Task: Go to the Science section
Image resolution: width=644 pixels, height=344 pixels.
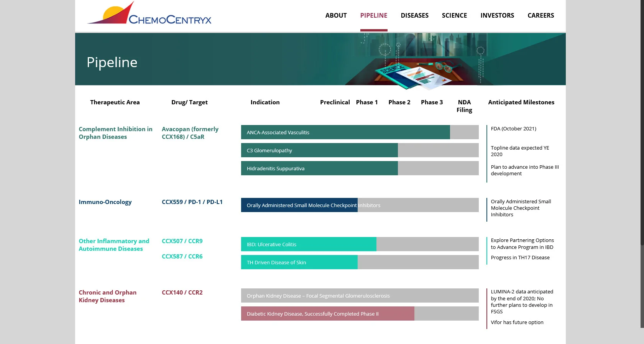Action: point(454,15)
